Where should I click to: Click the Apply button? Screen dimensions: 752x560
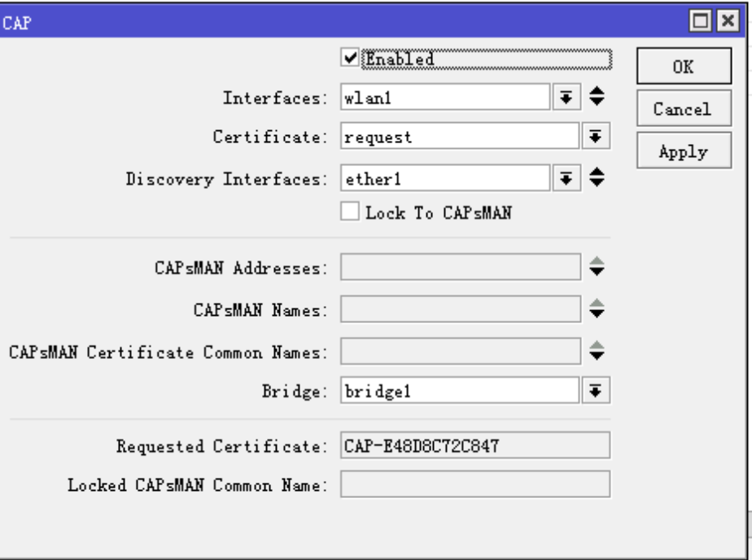(684, 151)
